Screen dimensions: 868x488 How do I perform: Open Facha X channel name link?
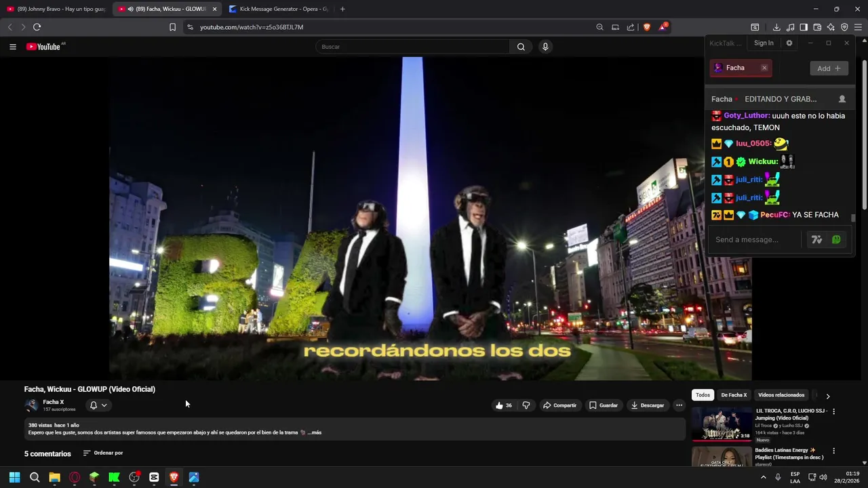[54, 402]
